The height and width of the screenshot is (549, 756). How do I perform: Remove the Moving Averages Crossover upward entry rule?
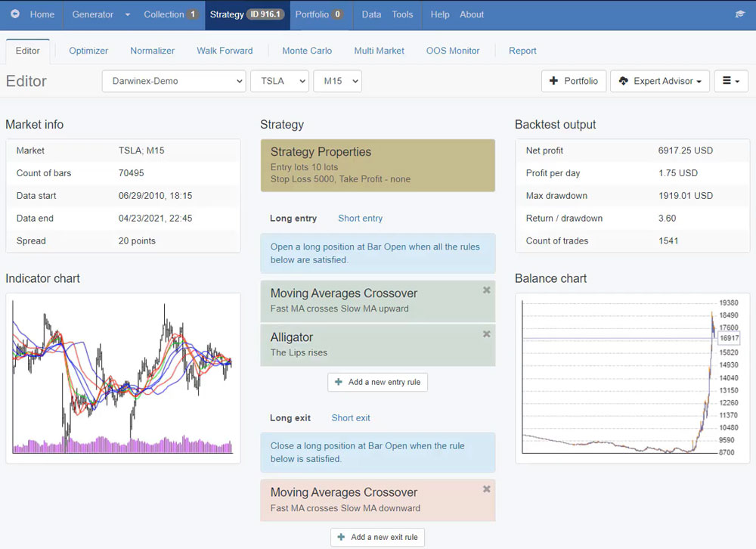(x=486, y=290)
